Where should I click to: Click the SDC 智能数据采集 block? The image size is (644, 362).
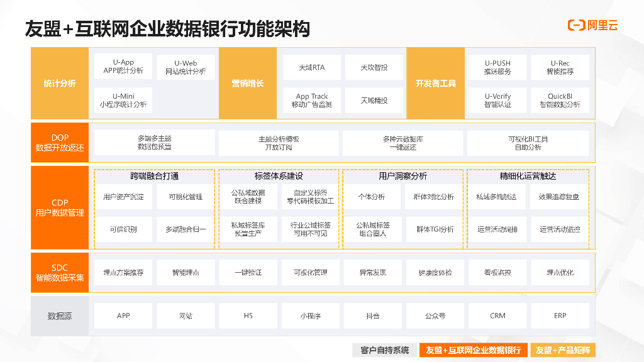[x=60, y=273]
